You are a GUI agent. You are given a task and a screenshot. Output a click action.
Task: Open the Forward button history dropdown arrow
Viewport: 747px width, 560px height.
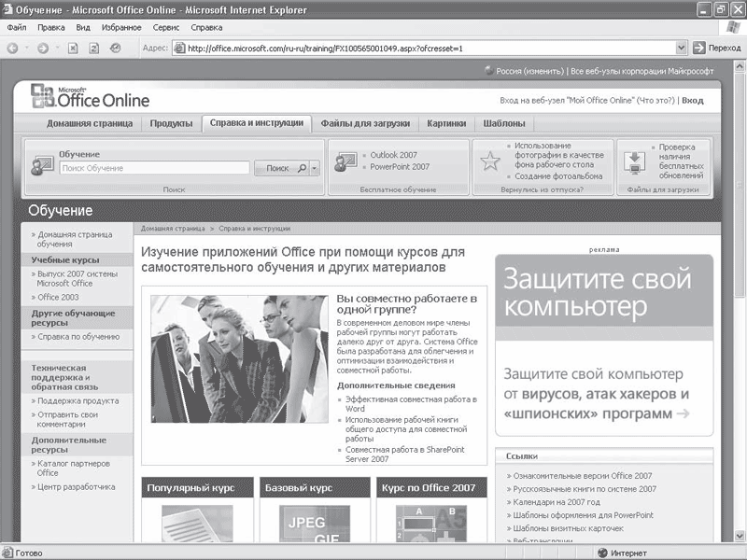coord(57,49)
